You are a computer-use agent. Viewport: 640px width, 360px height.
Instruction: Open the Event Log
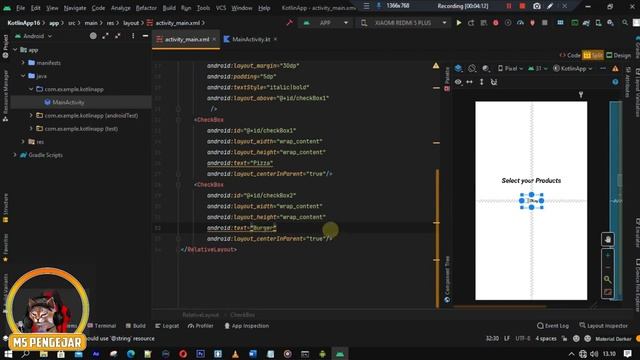pos(553,326)
